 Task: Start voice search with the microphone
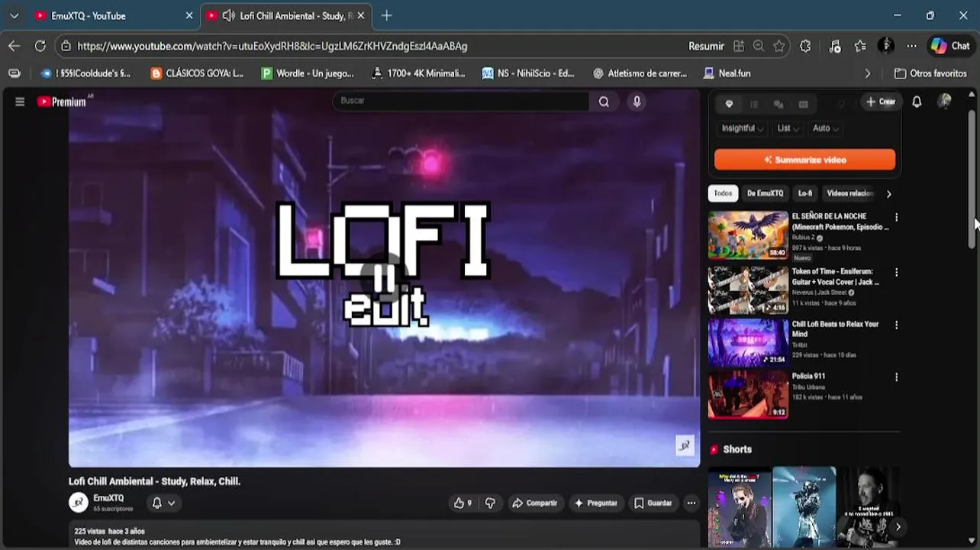pyautogui.click(x=637, y=102)
